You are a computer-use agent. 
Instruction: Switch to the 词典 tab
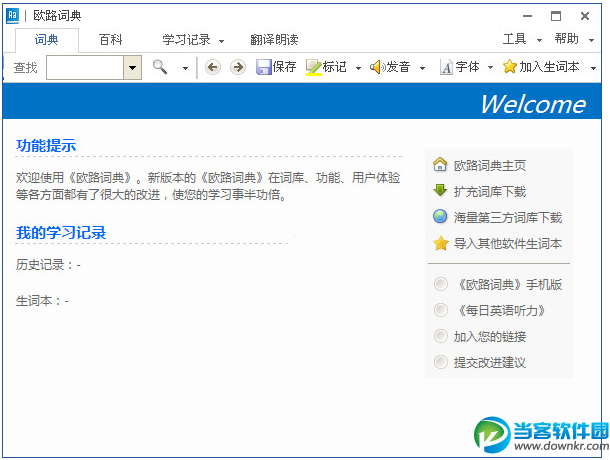tap(47, 40)
